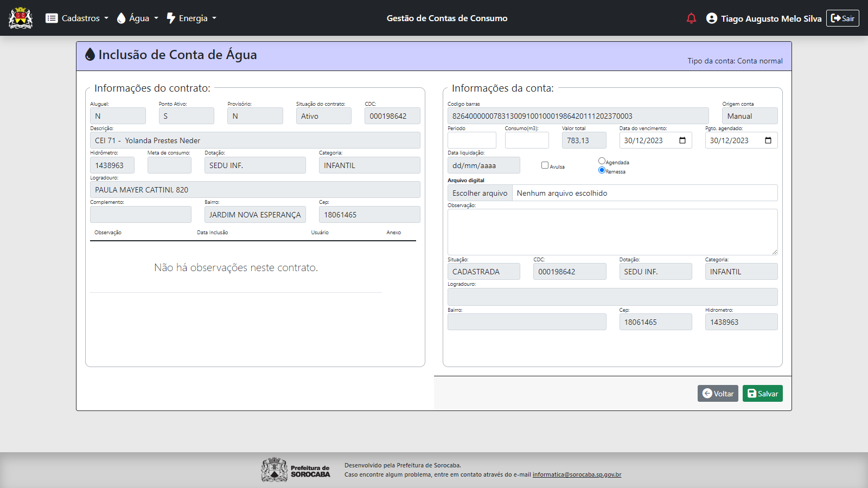The image size is (868, 488).
Task: Click the Aluguel field showing N
Action: point(118,116)
